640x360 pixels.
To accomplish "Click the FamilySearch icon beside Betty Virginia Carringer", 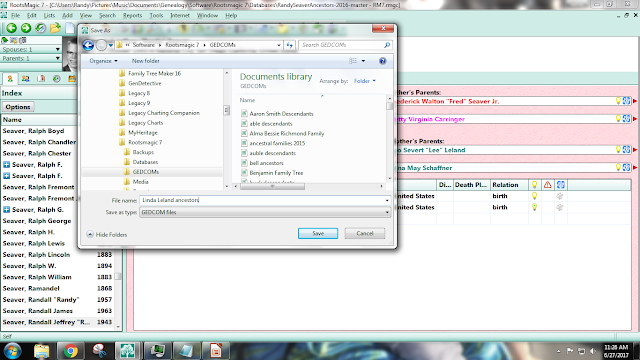I will tap(627, 119).
